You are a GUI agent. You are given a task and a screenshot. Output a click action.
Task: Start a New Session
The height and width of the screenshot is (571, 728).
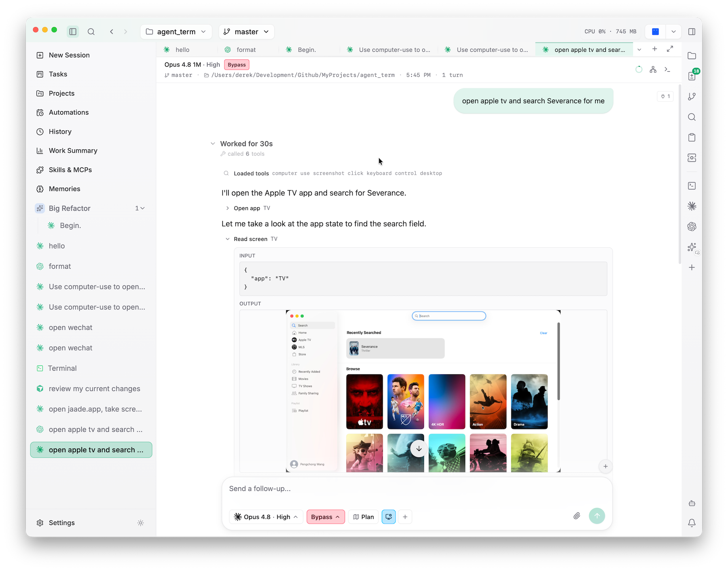[91, 55]
